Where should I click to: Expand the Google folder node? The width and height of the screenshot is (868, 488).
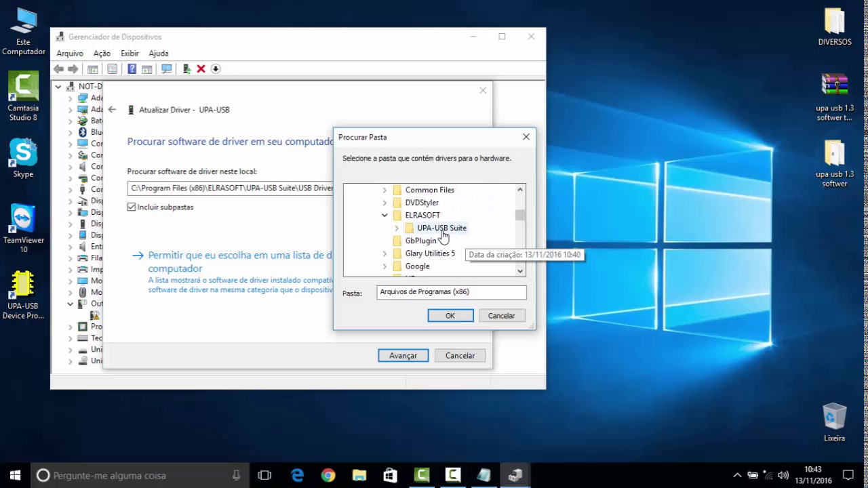click(384, 266)
